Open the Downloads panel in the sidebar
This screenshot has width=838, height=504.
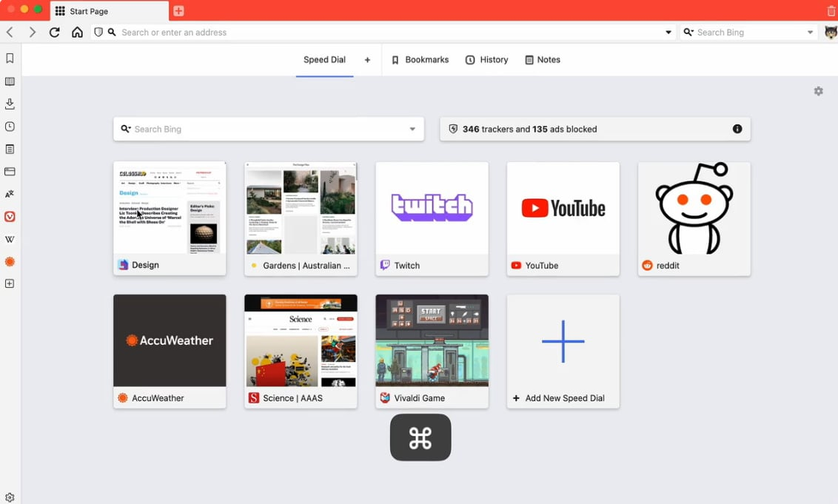[x=10, y=104]
